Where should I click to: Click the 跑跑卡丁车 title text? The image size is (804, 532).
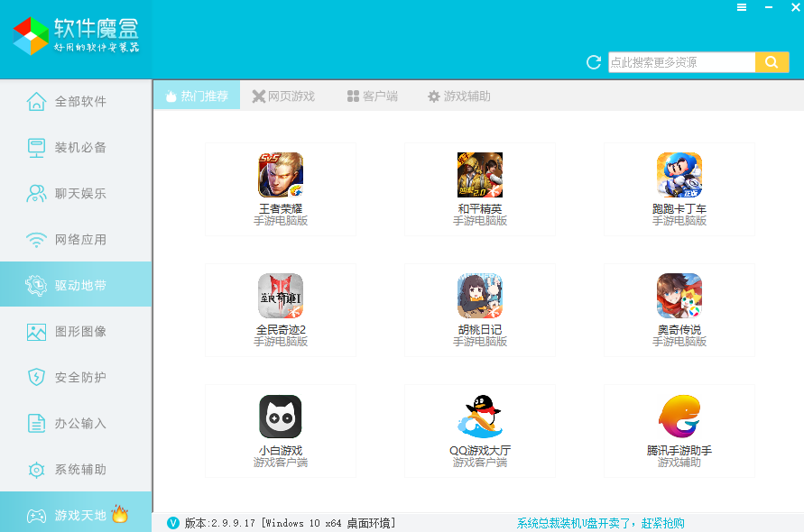(x=679, y=208)
